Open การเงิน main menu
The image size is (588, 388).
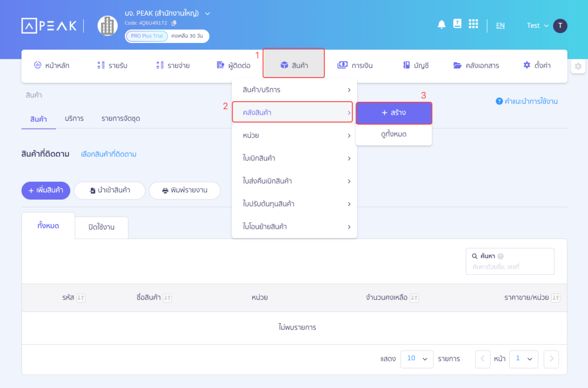355,65
